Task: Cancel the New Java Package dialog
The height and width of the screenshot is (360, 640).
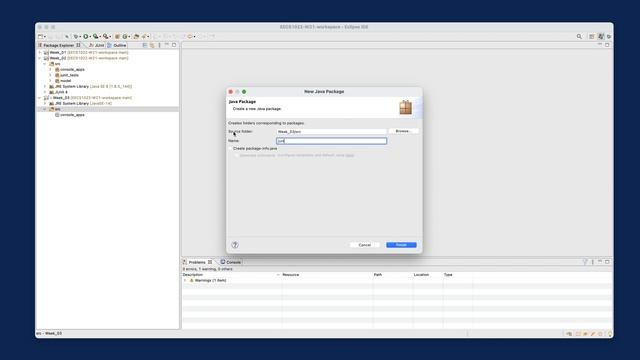Action: coord(364,245)
